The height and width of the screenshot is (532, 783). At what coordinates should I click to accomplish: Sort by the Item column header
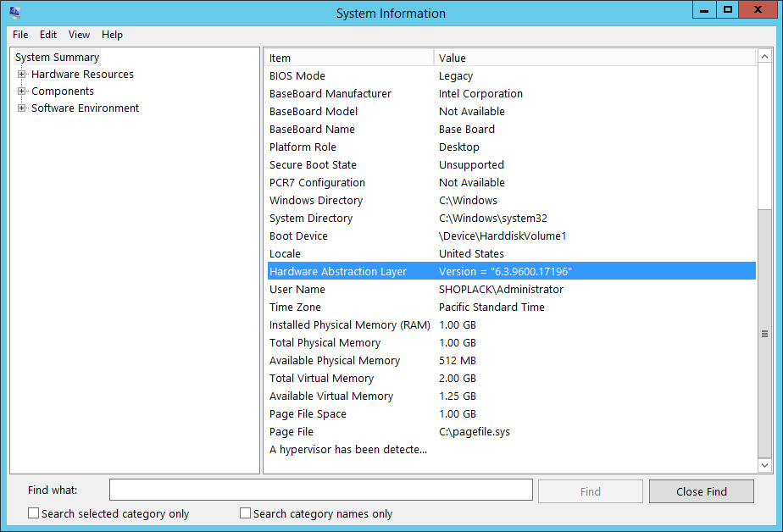(348, 58)
